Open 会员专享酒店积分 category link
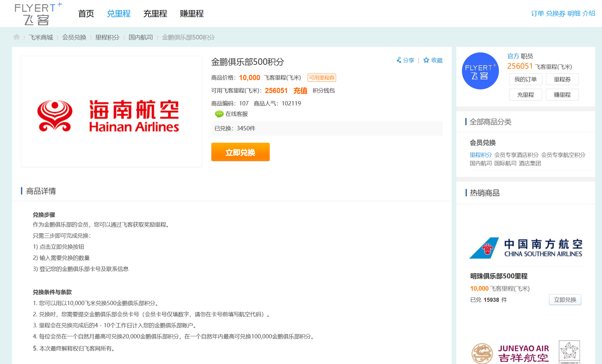 point(516,155)
